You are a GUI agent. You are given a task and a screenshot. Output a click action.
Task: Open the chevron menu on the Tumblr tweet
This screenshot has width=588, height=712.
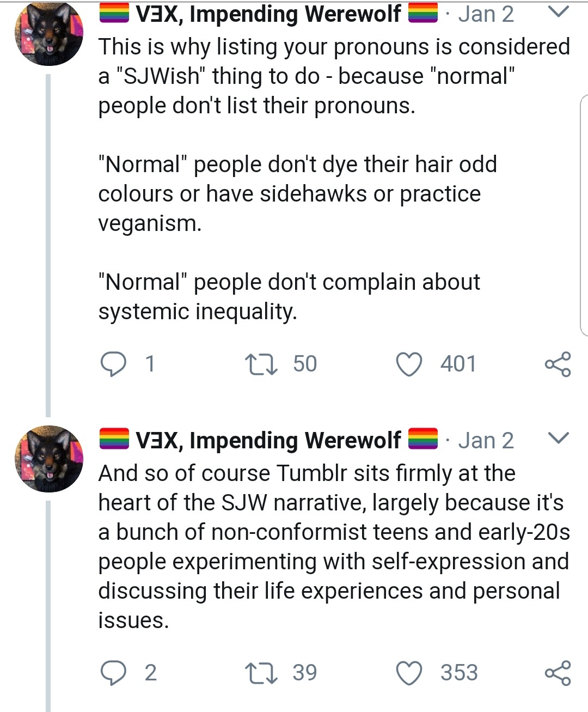pos(558,438)
